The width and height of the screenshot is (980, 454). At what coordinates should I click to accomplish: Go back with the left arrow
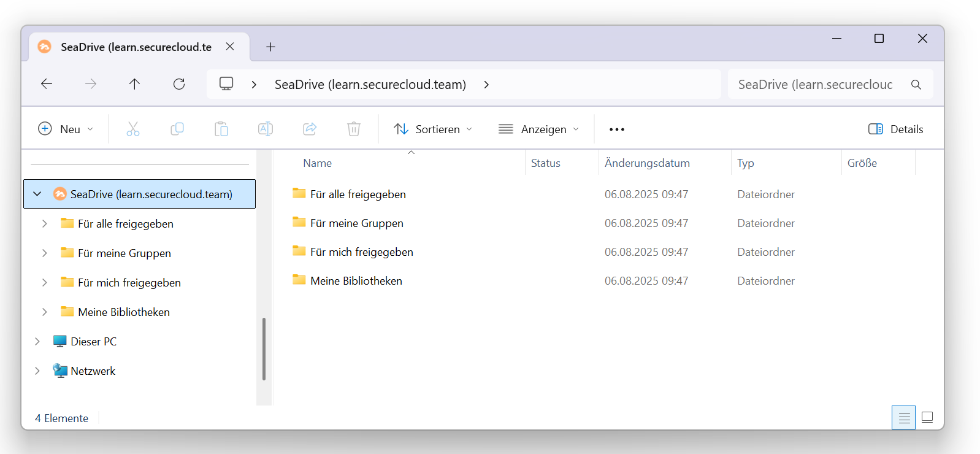(x=47, y=84)
